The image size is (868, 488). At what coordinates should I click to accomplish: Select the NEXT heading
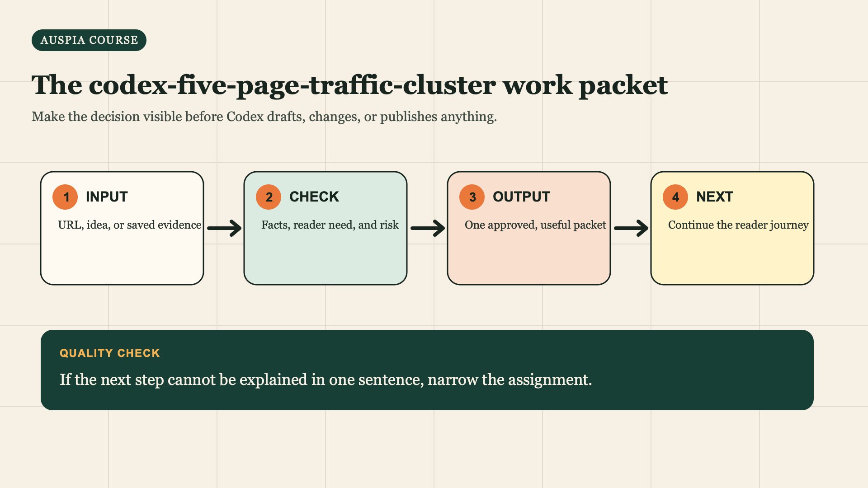pos(715,197)
